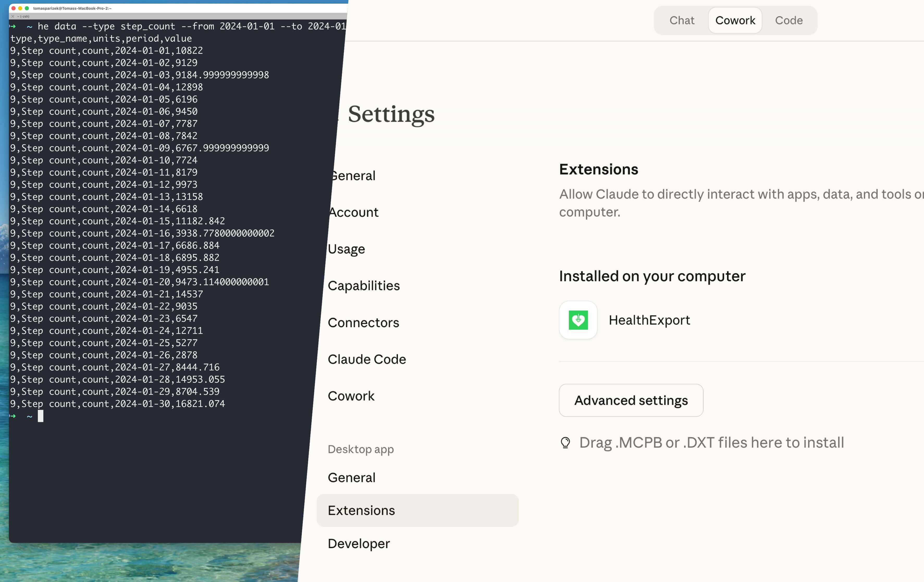Click the HealthExport extension icon

(x=578, y=320)
